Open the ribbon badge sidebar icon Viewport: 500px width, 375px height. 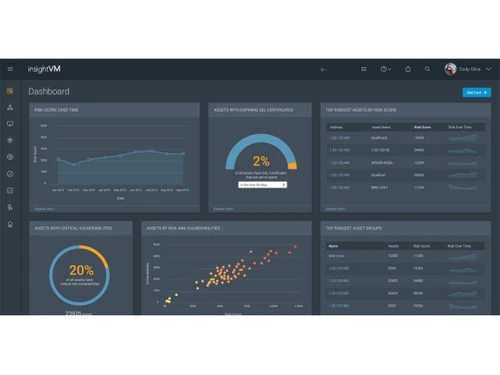tap(10, 225)
